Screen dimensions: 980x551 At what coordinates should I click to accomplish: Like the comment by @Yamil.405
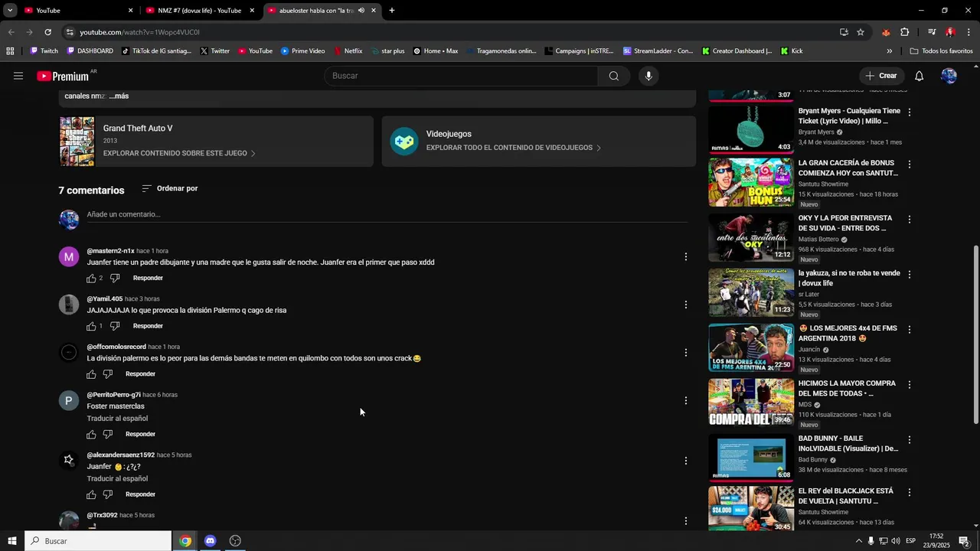(x=91, y=326)
